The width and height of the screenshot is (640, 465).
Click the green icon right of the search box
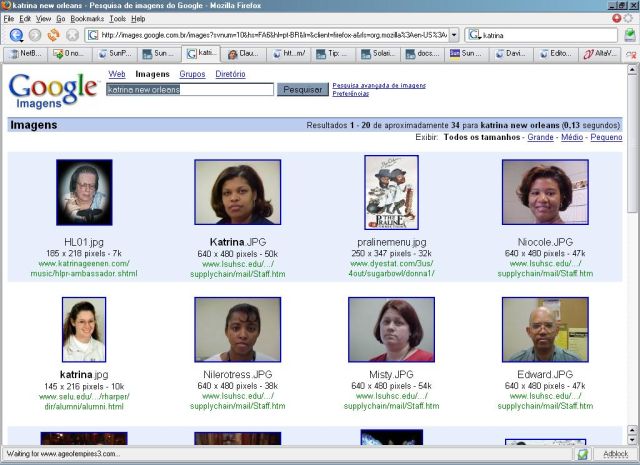630,35
